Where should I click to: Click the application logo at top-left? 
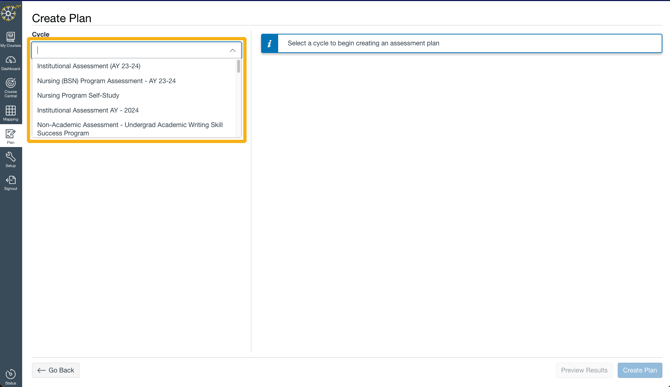point(9,13)
